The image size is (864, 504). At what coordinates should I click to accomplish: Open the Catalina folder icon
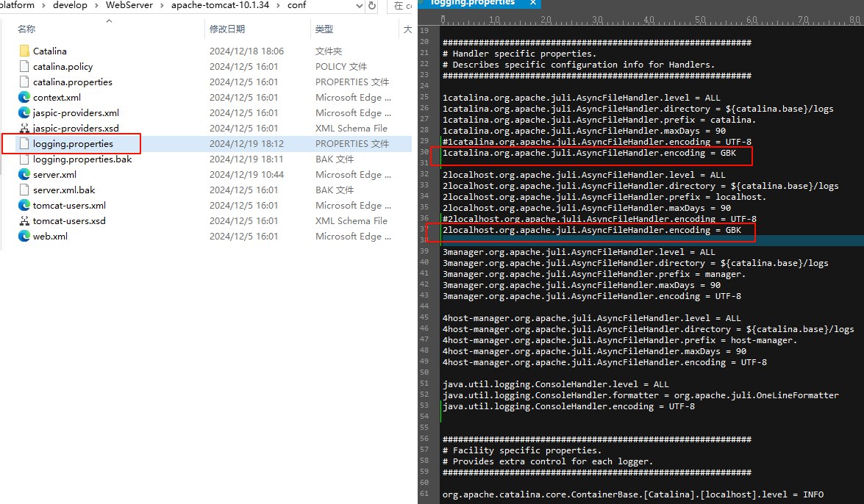24,51
